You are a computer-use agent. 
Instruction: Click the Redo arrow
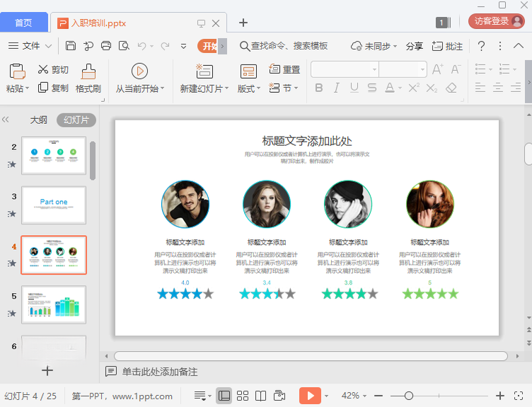166,46
